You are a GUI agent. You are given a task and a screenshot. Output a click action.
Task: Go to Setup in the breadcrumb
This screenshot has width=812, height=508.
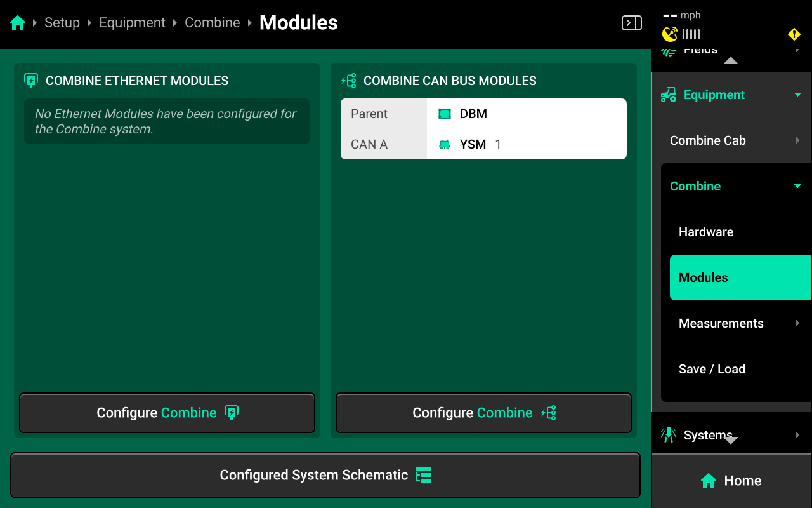[x=62, y=23]
